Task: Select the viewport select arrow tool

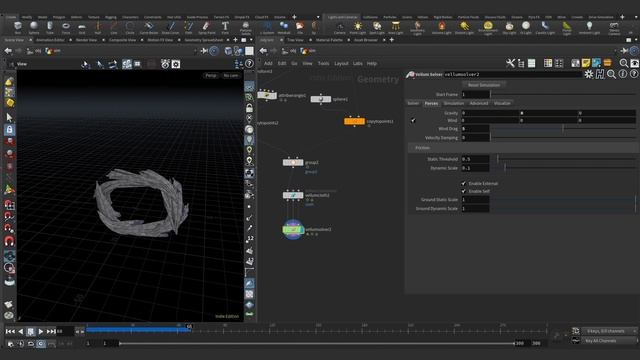Action: tap(9, 118)
